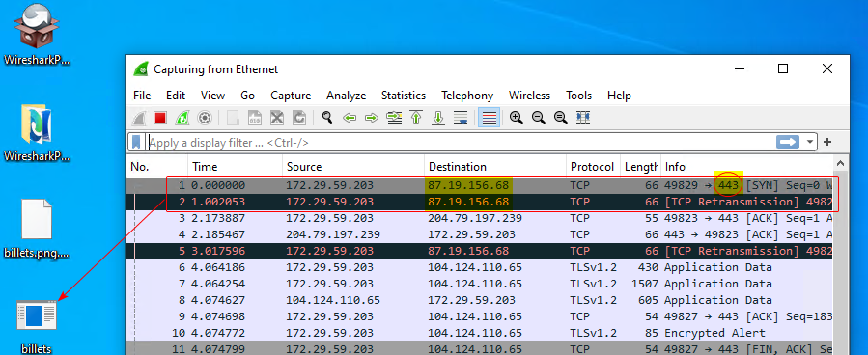This screenshot has width=868, height=355.
Task: Zoom out main window text
Action: (x=539, y=118)
